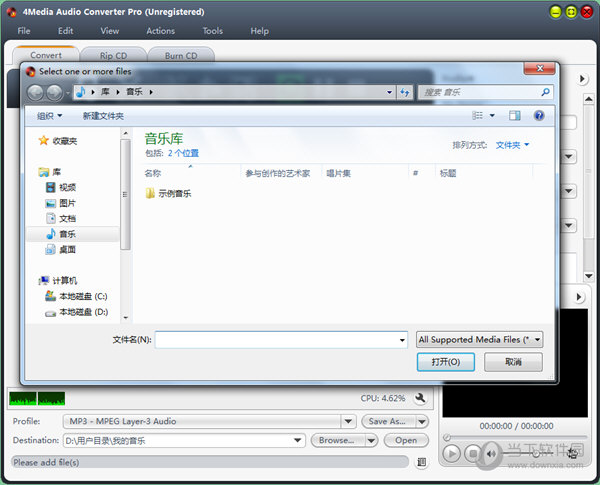Select 收藏夹 in the navigation pane
The image size is (600, 485).
click(57, 141)
